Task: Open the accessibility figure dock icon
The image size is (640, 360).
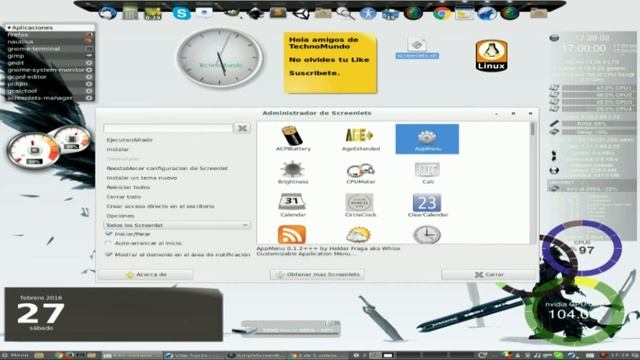Action: click(x=368, y=13)
